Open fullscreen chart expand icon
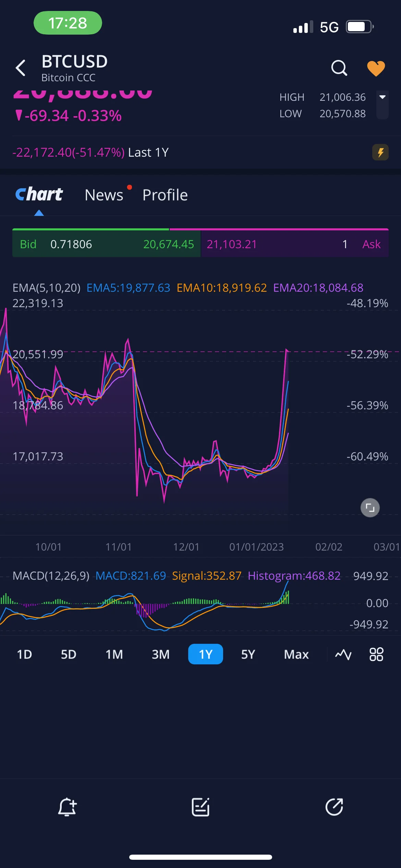Screen dimensions: 401x868 pos(370,507)
